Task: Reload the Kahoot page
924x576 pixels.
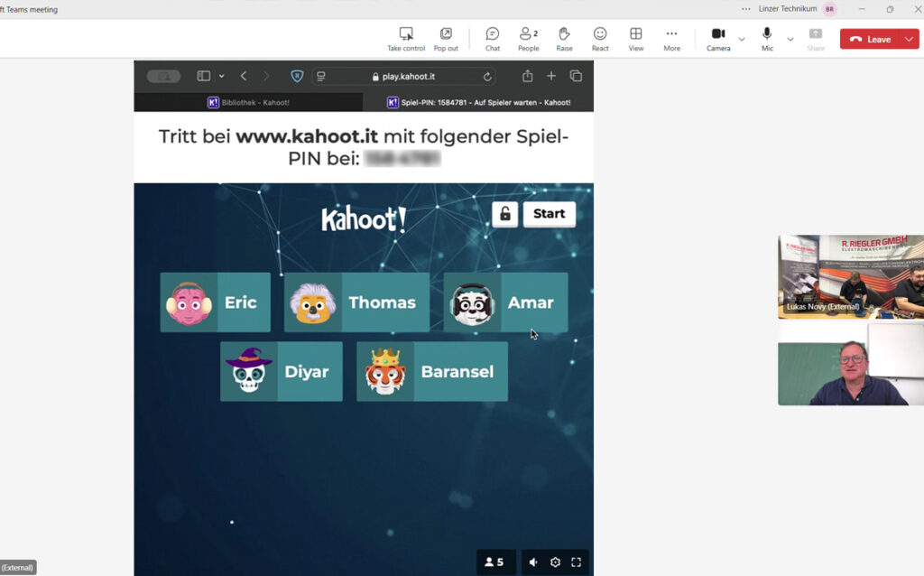Action: pyautogui.click(x=487, y=76)
